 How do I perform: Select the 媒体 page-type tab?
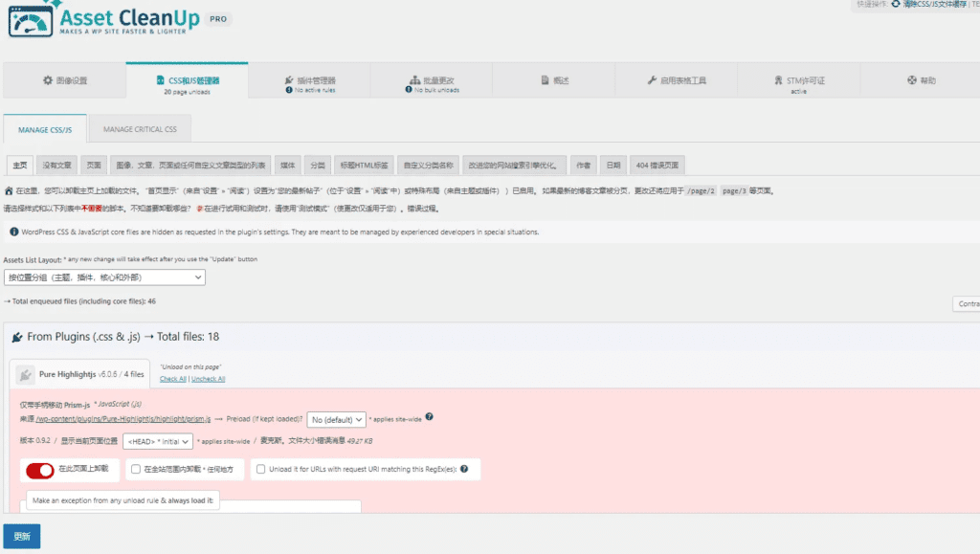point(287,166)
